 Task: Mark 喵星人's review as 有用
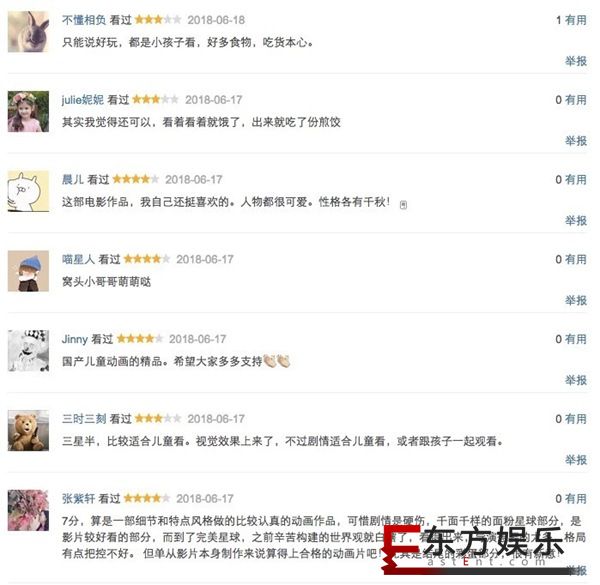tap(576, 259)
